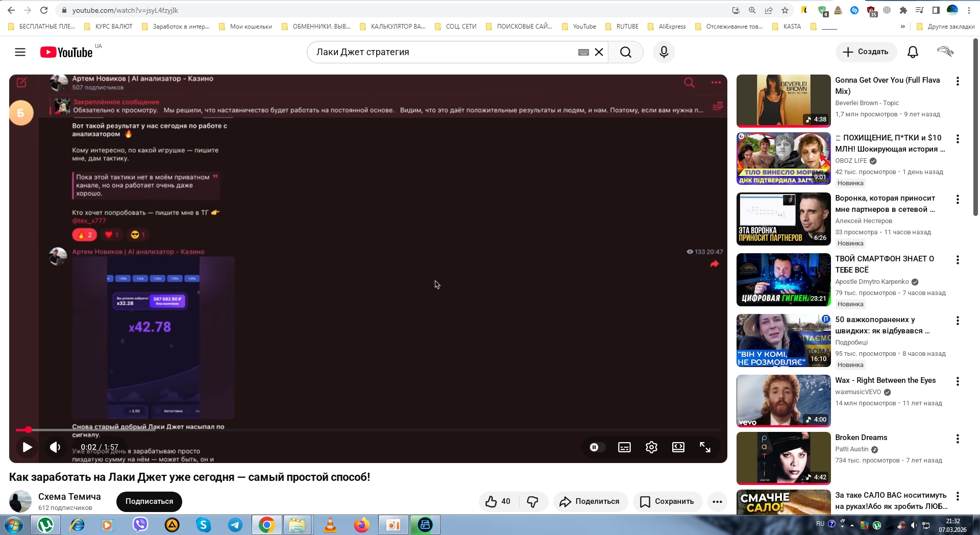
Task: Open options for Broken Dreams video
Action: (x=958, y=439)
